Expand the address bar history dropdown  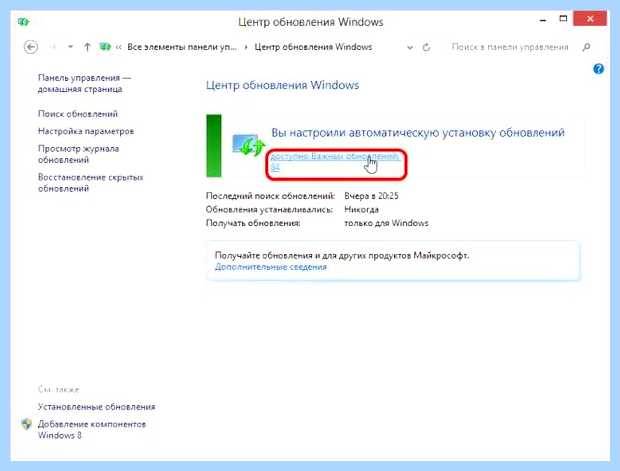tap(410, 47)
